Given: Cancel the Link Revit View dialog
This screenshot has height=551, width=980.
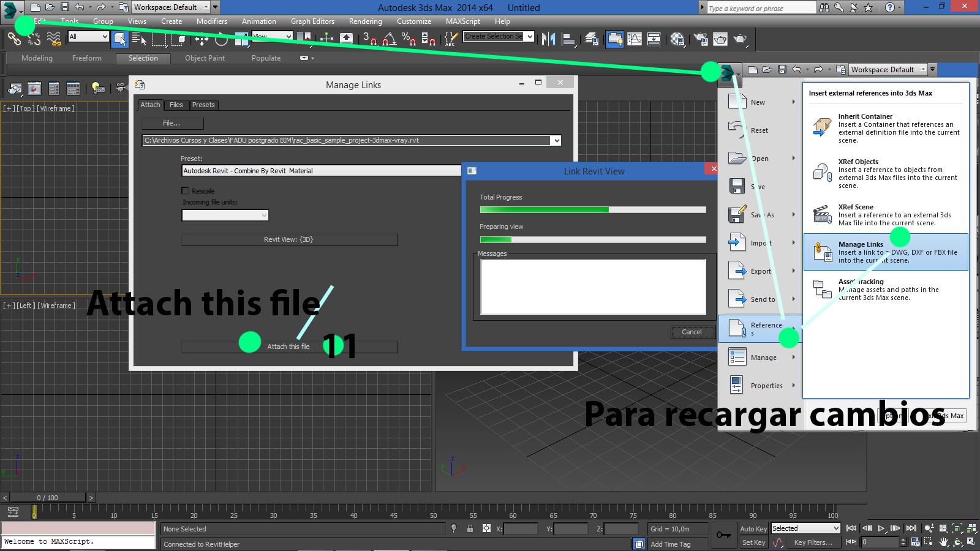Looking at the screenshot, I should (x=692, y=332).
